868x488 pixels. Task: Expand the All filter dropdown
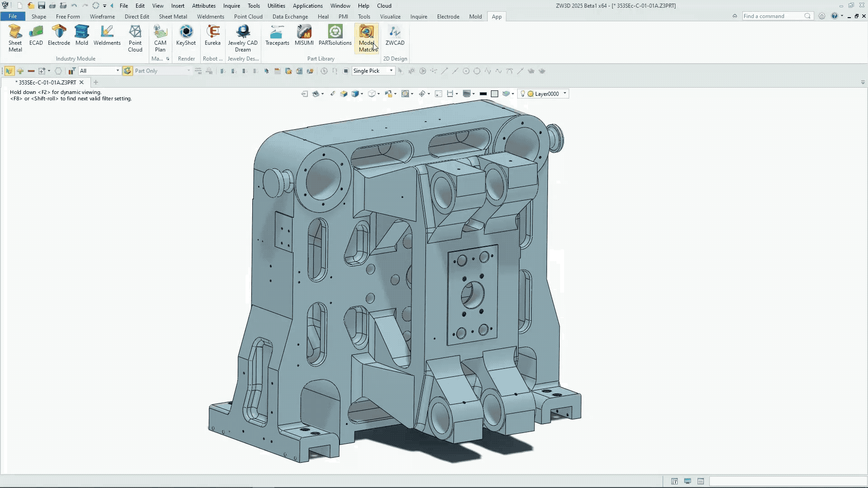pyautogui.click(x=118, y=71)
